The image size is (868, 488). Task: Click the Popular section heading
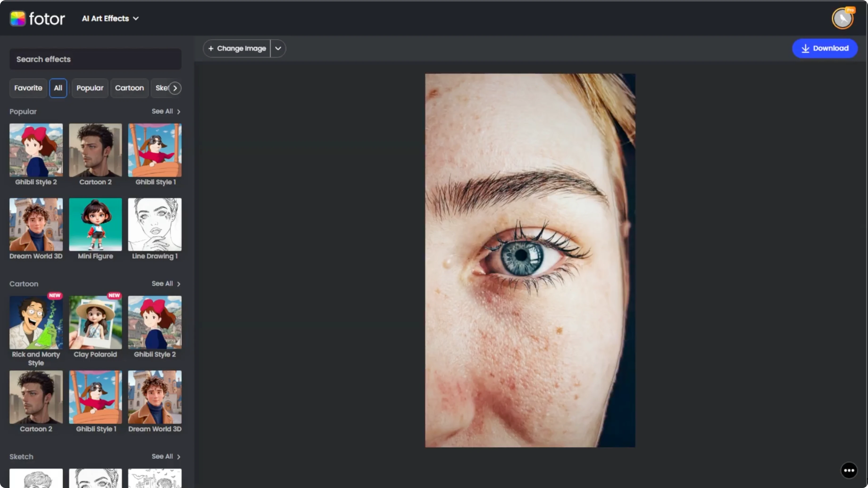[23, 112]
